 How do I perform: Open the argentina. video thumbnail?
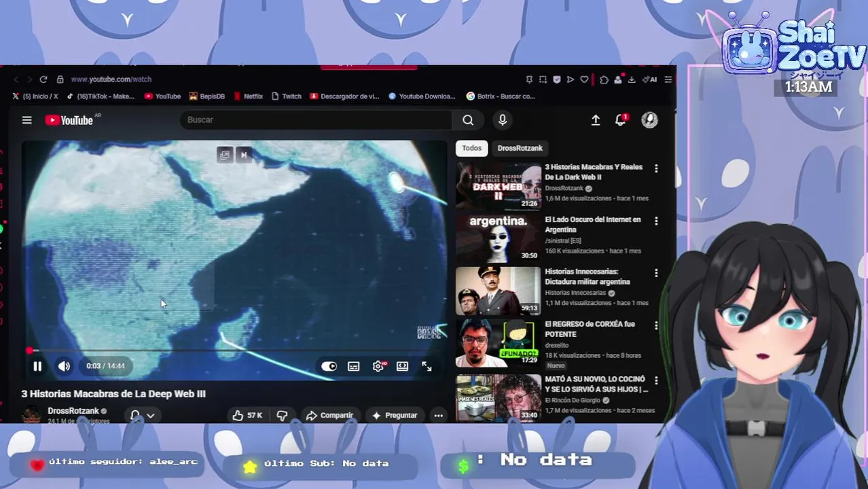point(499,238)
